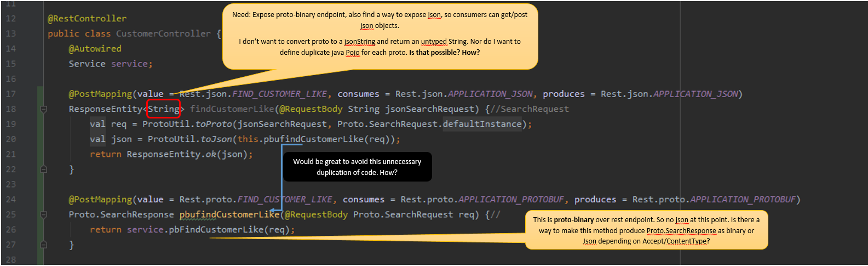Click 'produces' attribute on line 24
This screenshot has height=266, width=868.
595,200
